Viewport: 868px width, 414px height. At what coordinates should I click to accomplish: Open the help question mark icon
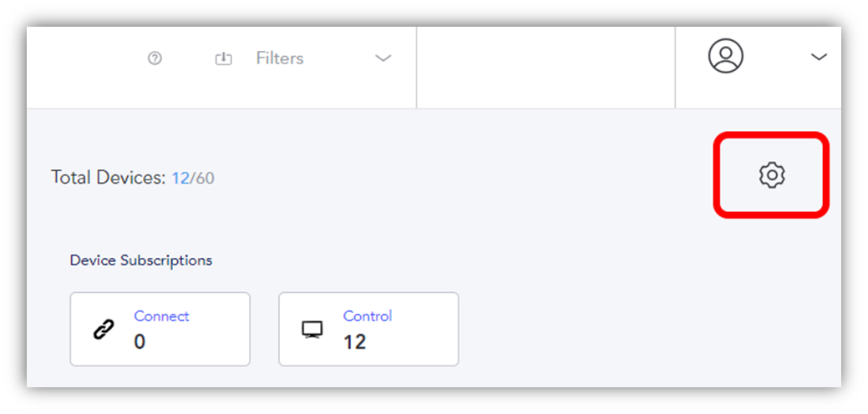point(155,58)
